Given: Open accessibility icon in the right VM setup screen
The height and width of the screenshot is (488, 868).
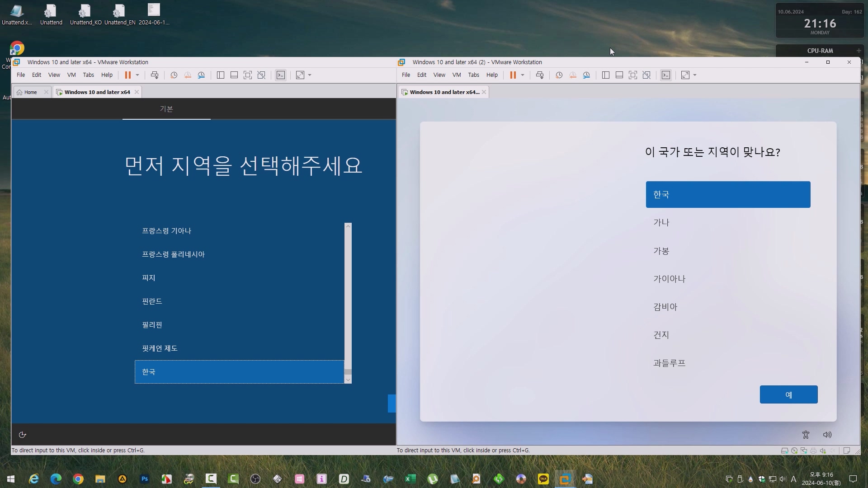Looking at the screenshot, I should tap(806, 435).
